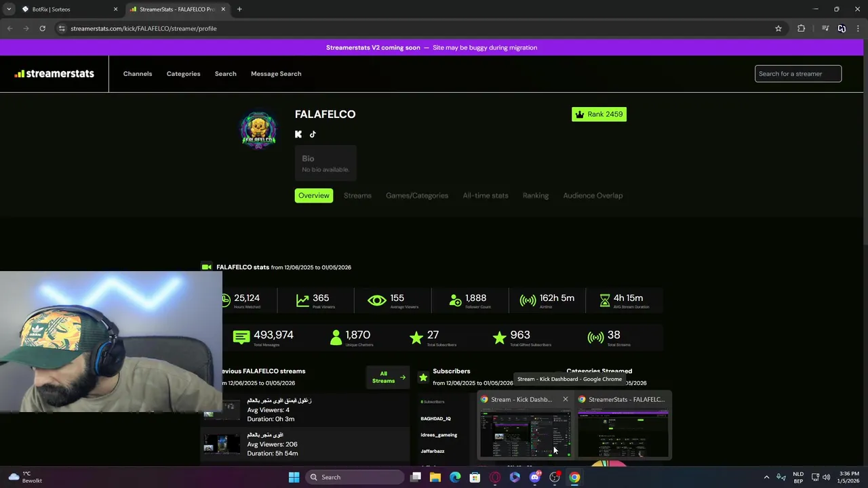Click the airtime broadcast icon beside 162h 5m
The image size is (868, 488).
point(528,300)
